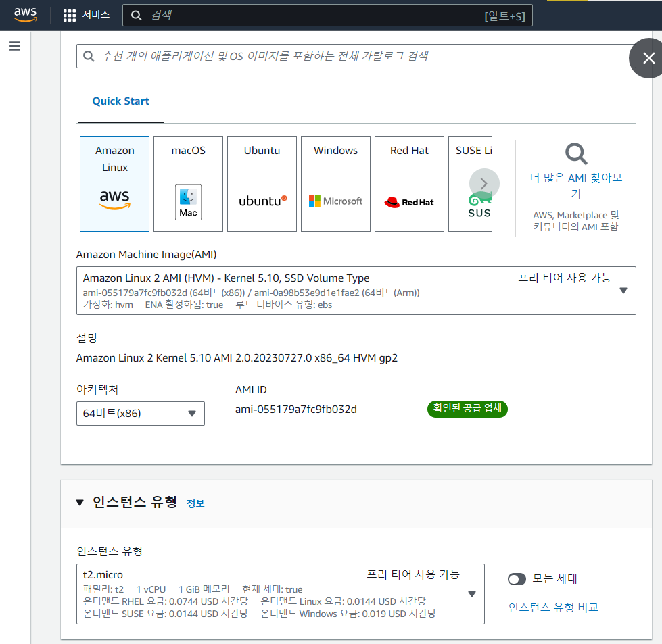Open the services grid menu icon
This screenshot has height=644, width=662.
coord(69,16)
